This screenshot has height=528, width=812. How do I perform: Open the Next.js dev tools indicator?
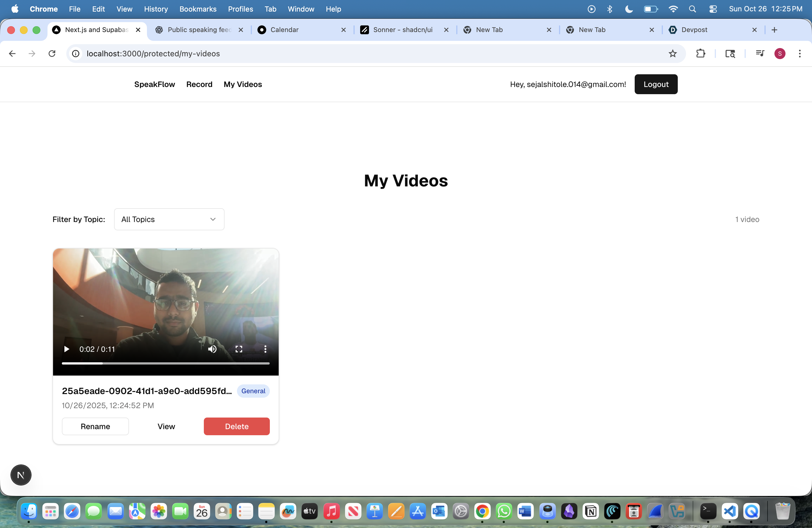[21, 475]
